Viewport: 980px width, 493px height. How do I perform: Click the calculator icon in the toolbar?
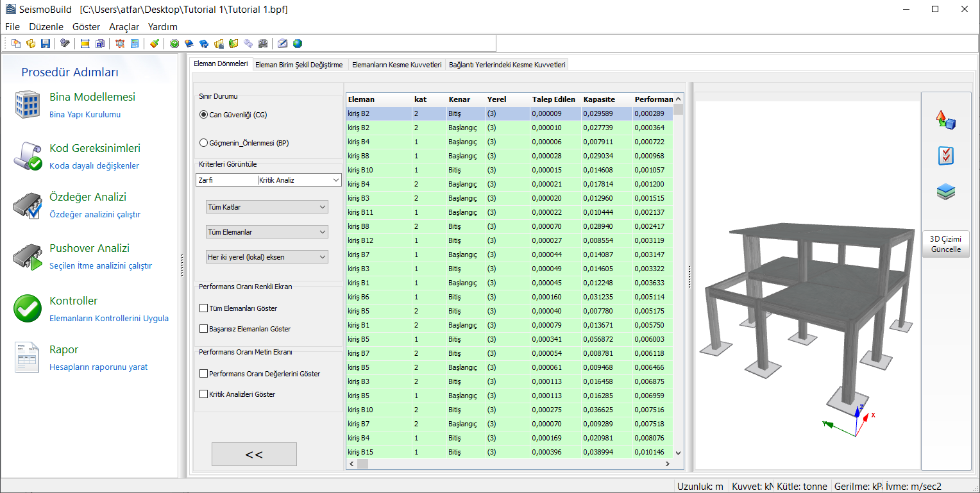pyautogui.click(x=135, y=44)
